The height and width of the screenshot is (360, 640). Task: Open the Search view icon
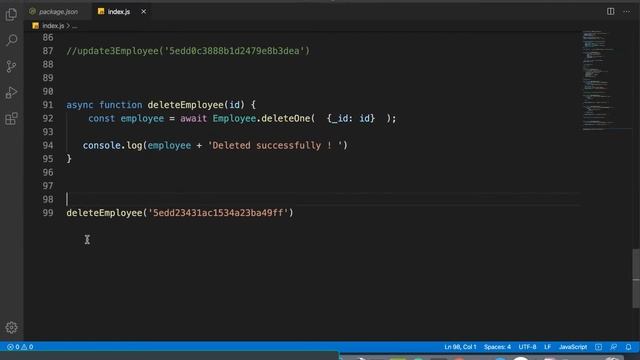[11, 40]
